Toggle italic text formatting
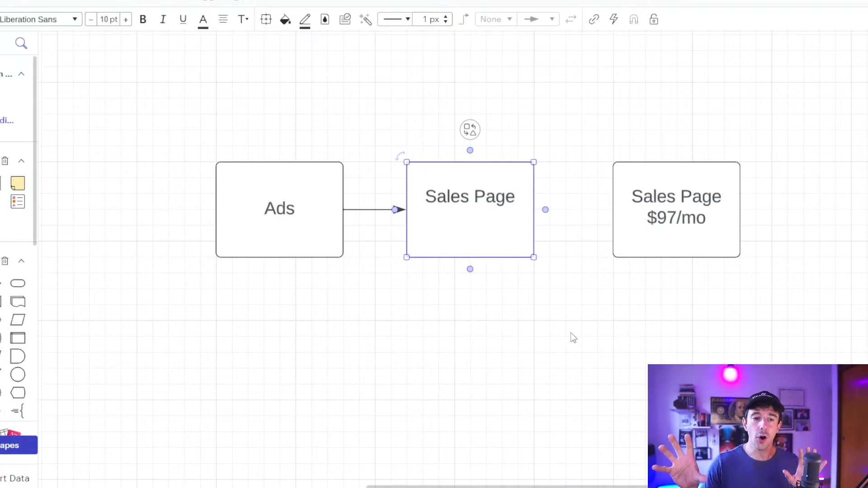Image resolution: width=868 pixels, height=488 pixels. (163, 19)
